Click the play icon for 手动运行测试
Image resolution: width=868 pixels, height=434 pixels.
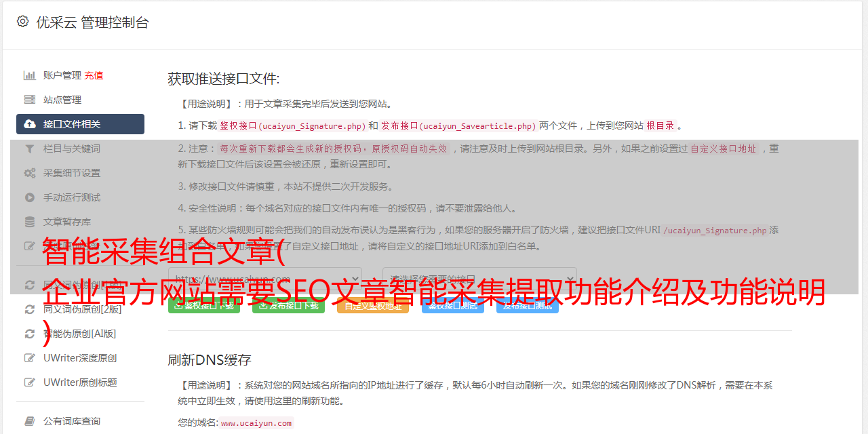(x=30, y=197)
